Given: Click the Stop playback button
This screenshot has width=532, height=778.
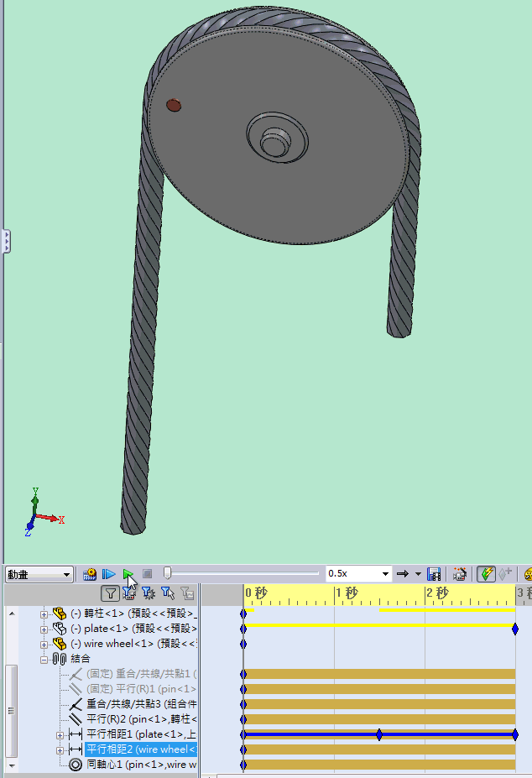Looking at the screenshot, I should (148, 574).
